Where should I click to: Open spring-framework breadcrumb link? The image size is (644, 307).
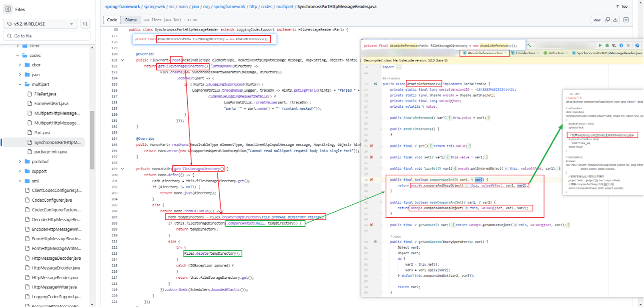(x=123, y=6)
